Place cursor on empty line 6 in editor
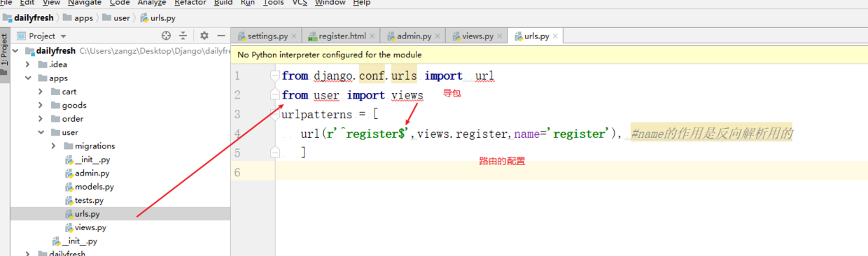This screenshot has height=256, width=868. coord(572,171)
